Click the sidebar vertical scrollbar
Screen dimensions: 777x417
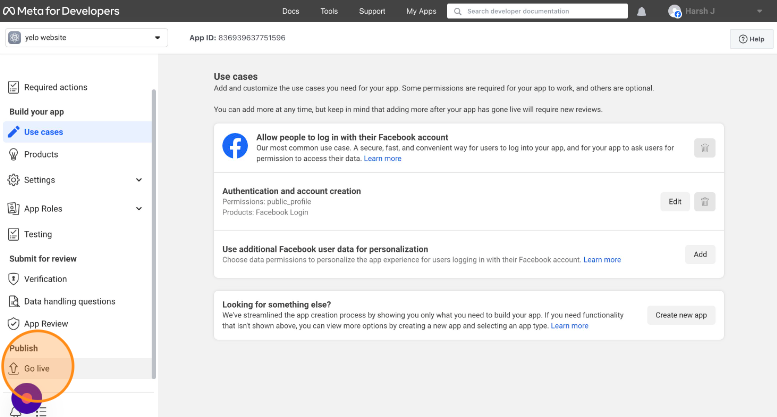tap(154, 234)
